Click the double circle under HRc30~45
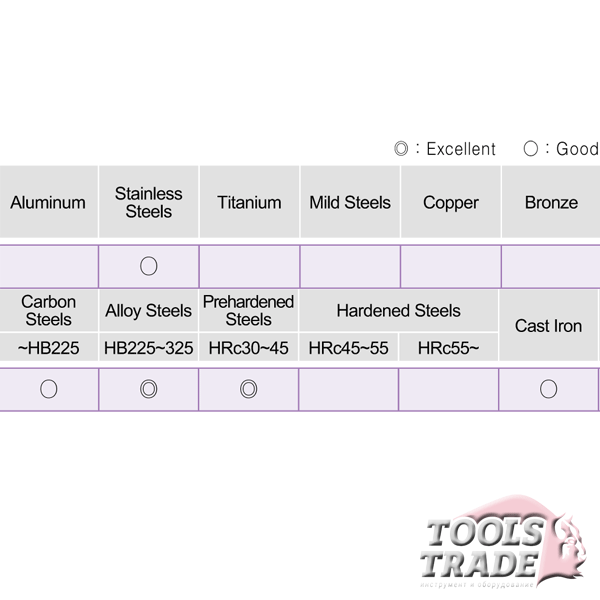This screenshot has height=600, width=600. click(x=249, y=389)
